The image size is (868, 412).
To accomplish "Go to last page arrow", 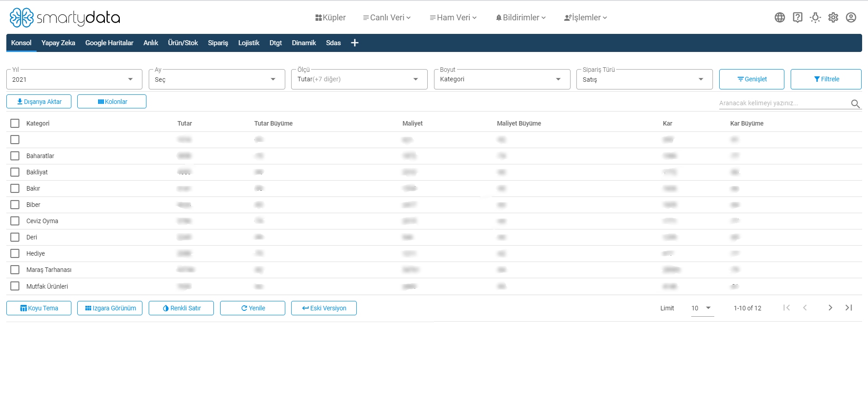I will coord(849,308).
